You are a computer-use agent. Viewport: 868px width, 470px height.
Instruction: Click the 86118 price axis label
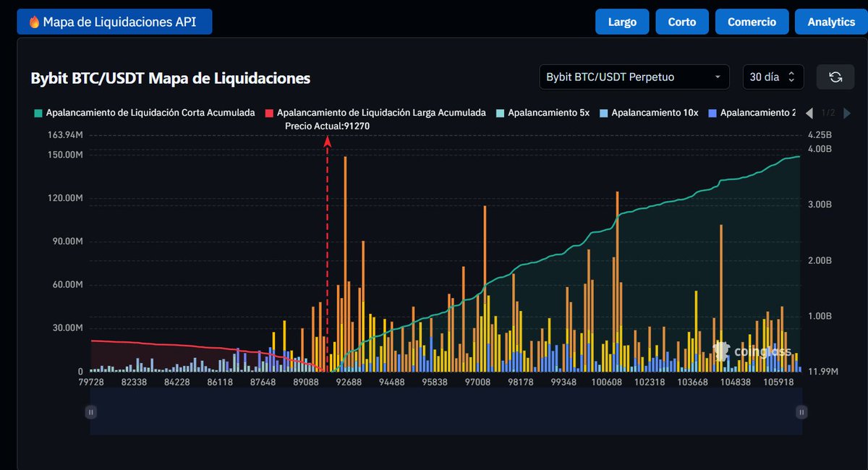pos(220,383)
